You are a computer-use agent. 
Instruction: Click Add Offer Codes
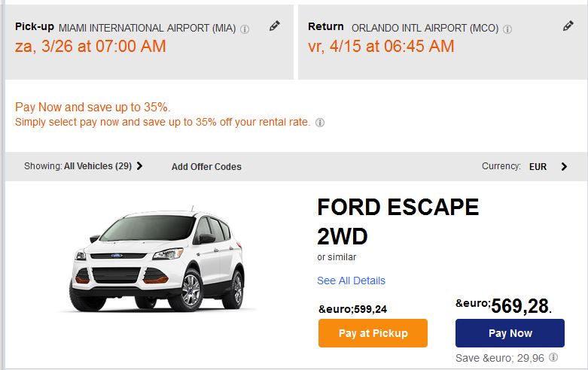(x=206, y=167)
